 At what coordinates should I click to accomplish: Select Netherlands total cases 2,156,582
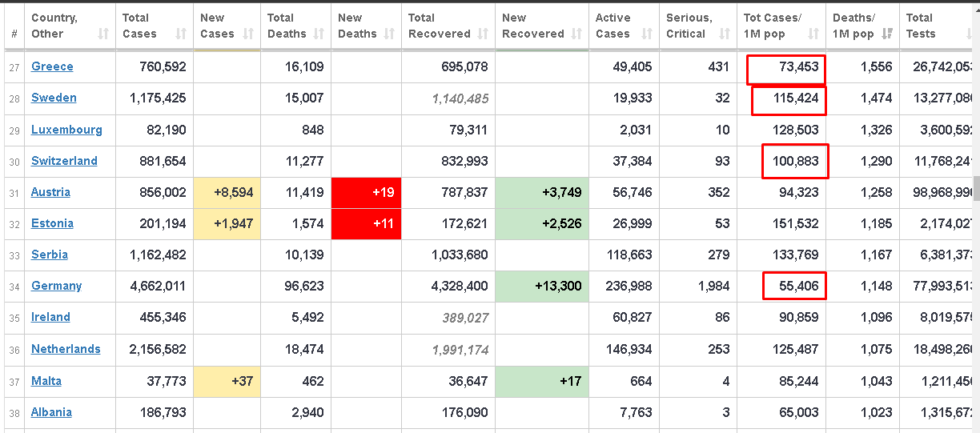(158, 349)
